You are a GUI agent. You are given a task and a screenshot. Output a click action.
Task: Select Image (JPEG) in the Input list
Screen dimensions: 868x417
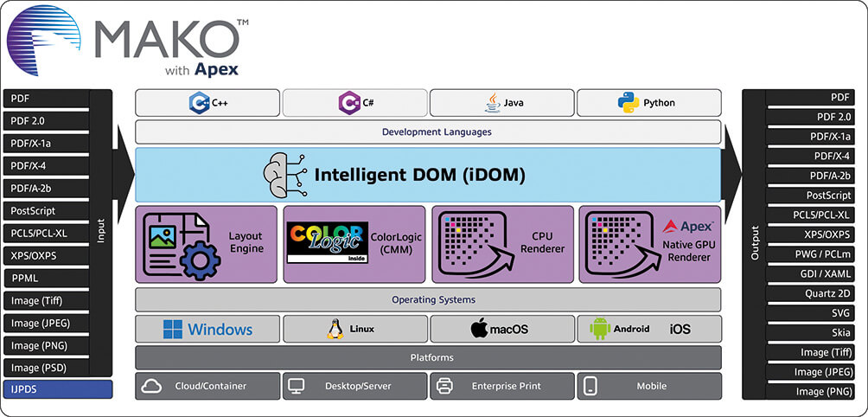point(46,323)
